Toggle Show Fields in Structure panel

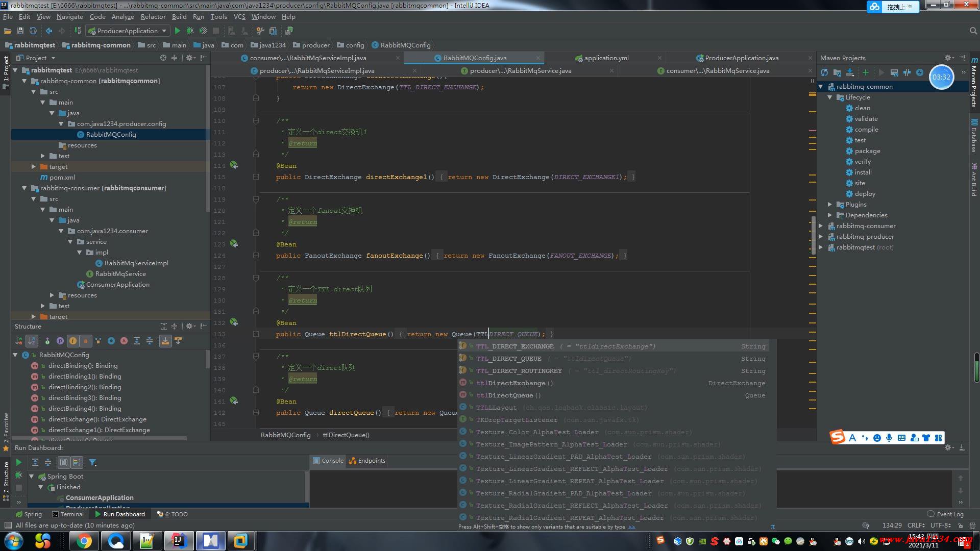pyautogui.click(x=73, y=341)
